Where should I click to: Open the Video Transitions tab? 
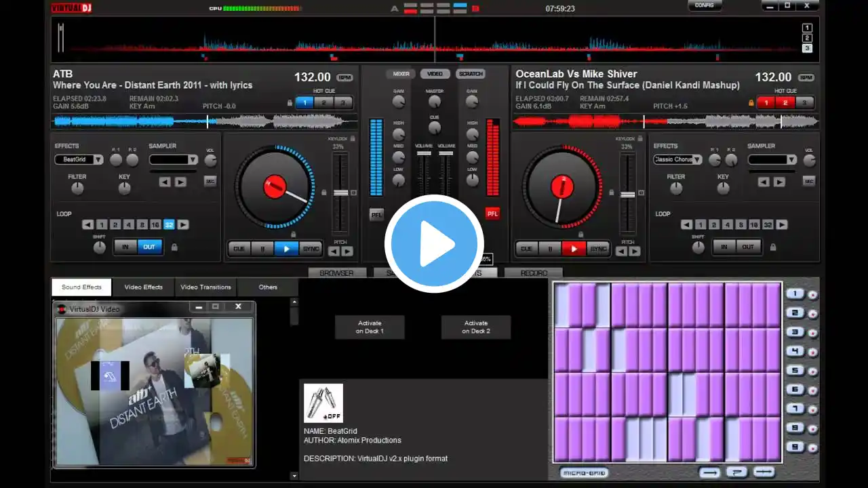click(205, 287)
